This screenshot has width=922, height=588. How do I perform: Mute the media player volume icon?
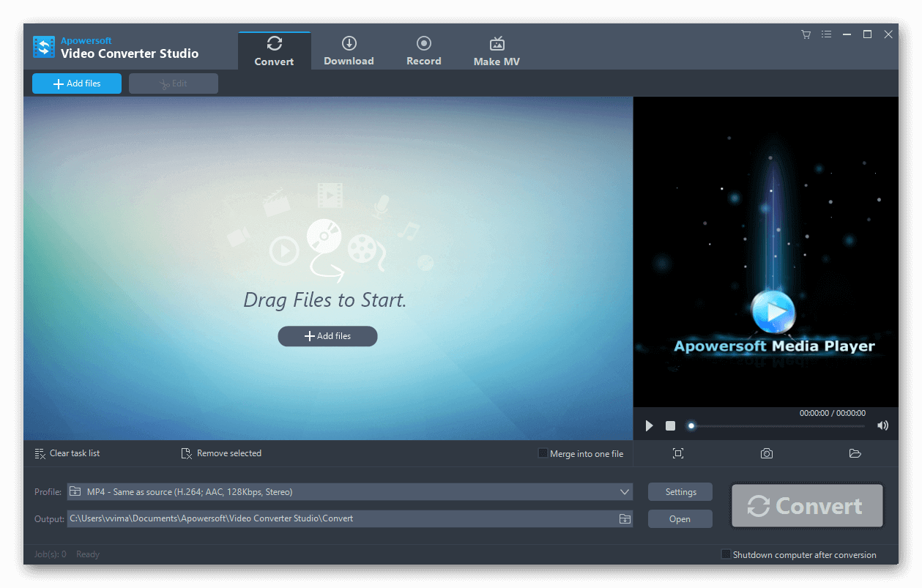pos(882,425)
